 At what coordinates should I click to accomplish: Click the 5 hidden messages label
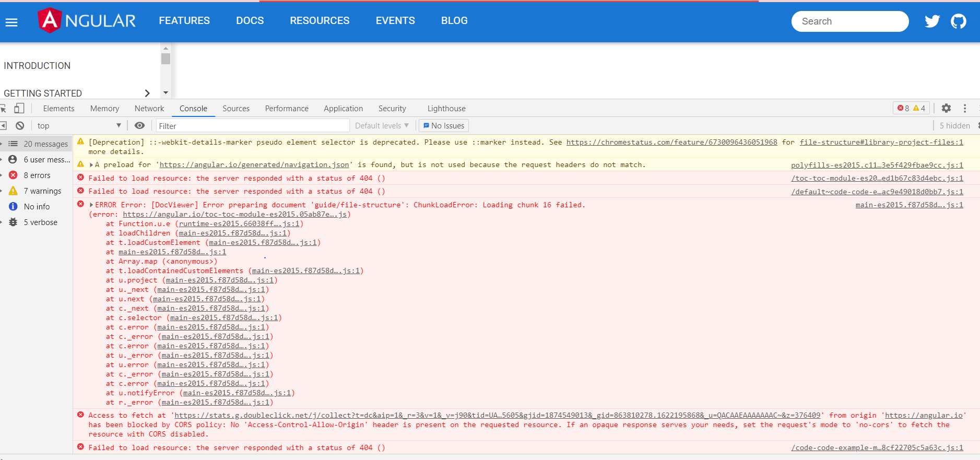954,126
